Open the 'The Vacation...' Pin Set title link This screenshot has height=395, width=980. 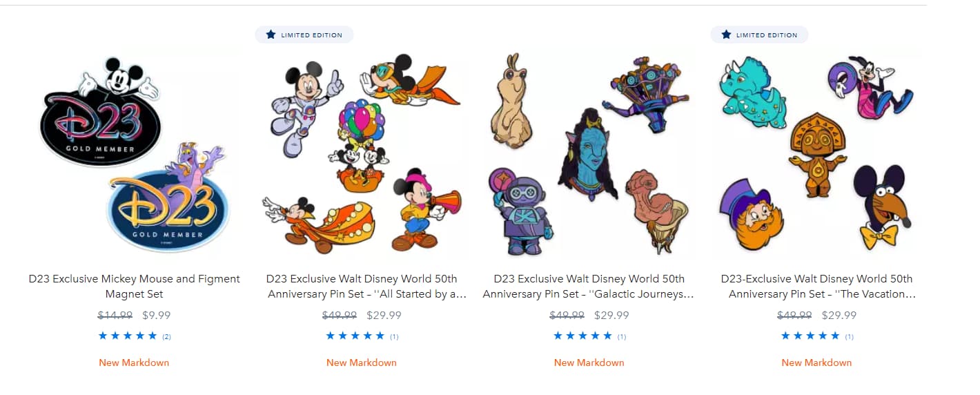[x=817, y=287]
